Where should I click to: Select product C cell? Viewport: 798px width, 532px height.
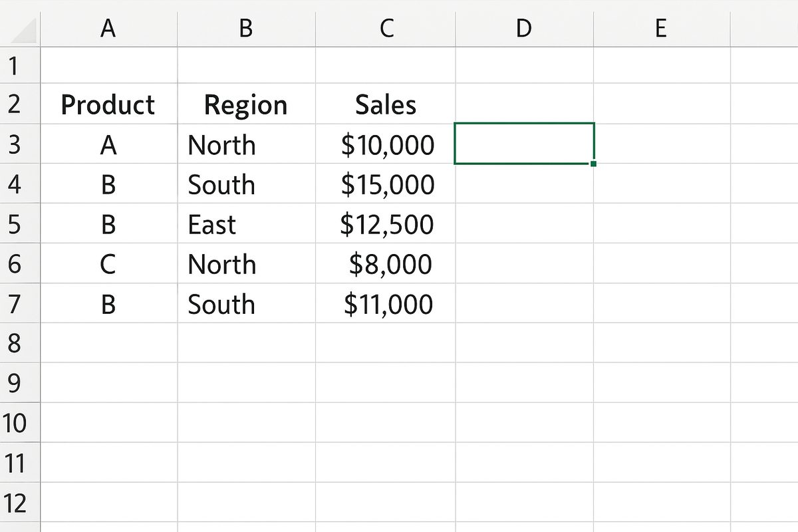109,263
